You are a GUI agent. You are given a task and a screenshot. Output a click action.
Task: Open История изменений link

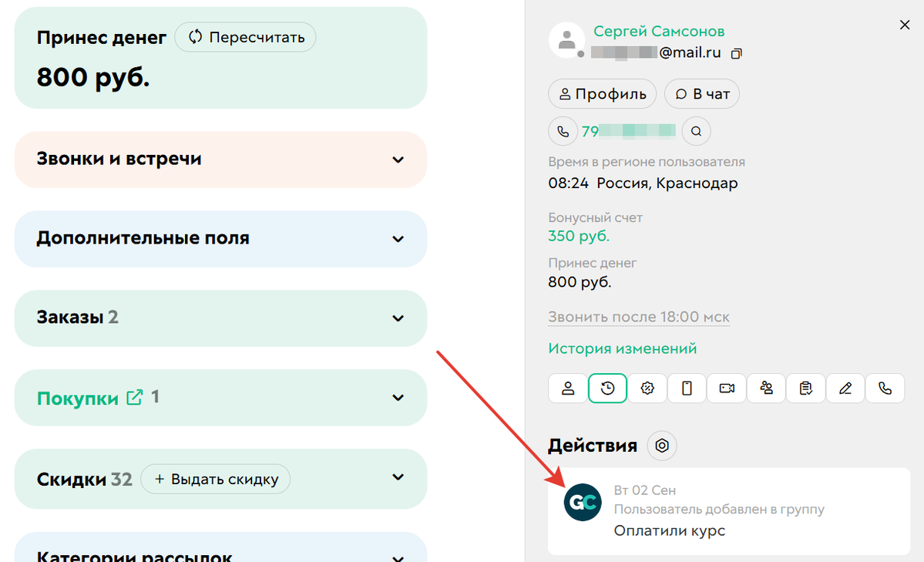622,348
